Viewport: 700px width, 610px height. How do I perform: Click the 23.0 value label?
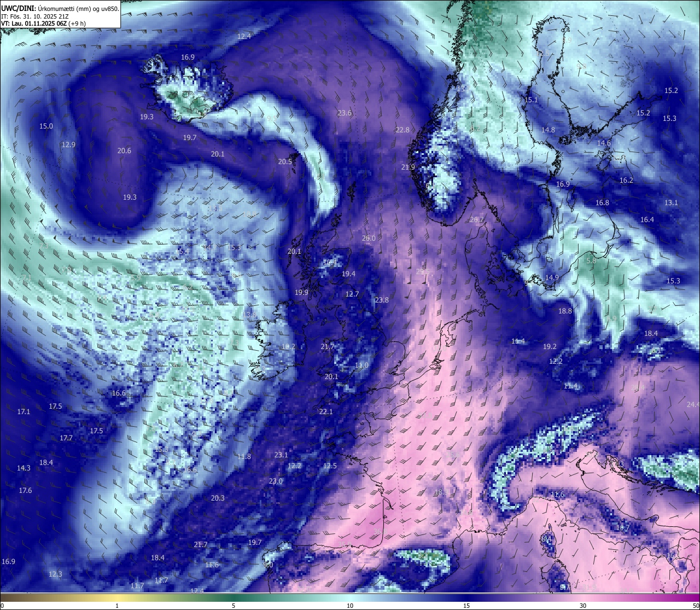pyautogui.click(x=276, y=481)
